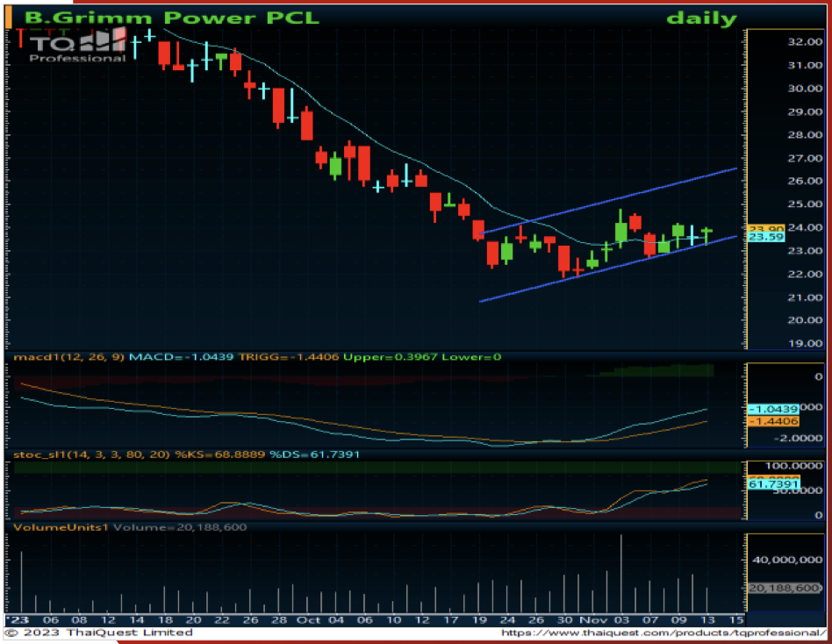Click the MACD=-1.0439 readout
832x644 pixels.
click(182, 357)
